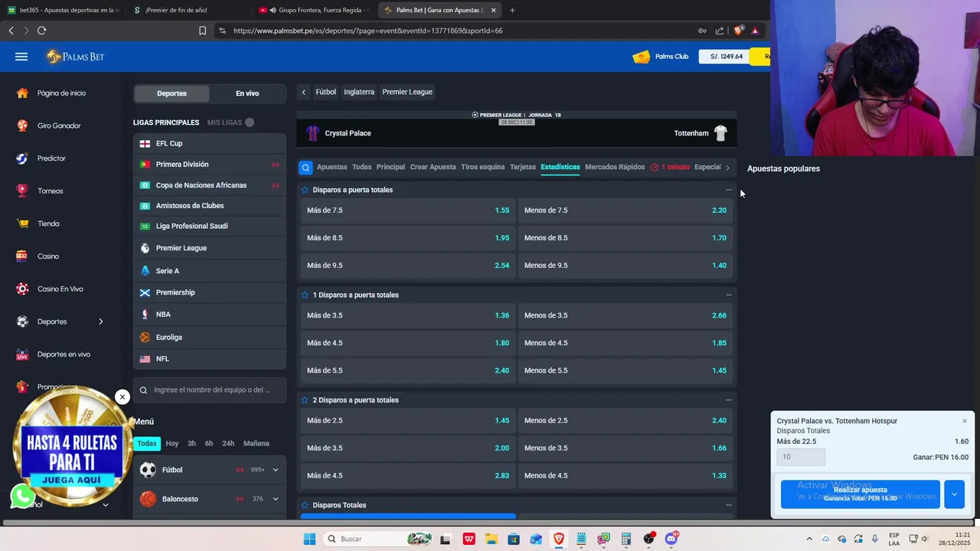This screenshot has width=980, height=551.
Task: Click the team name search field
Action: 209,390
